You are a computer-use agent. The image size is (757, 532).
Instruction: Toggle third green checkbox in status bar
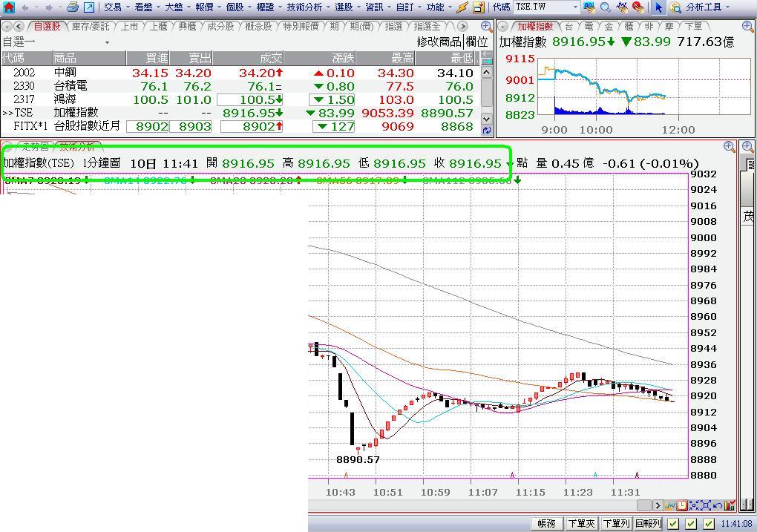709,523
